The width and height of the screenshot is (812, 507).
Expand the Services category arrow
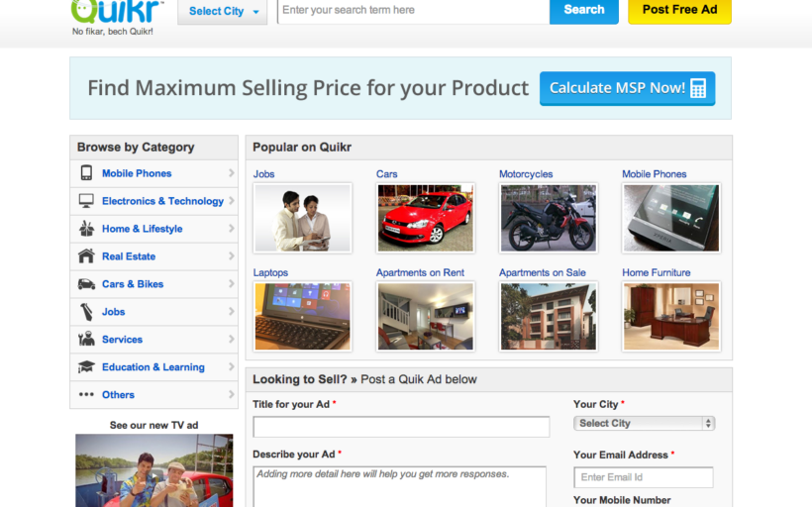[x=231, y=339]
